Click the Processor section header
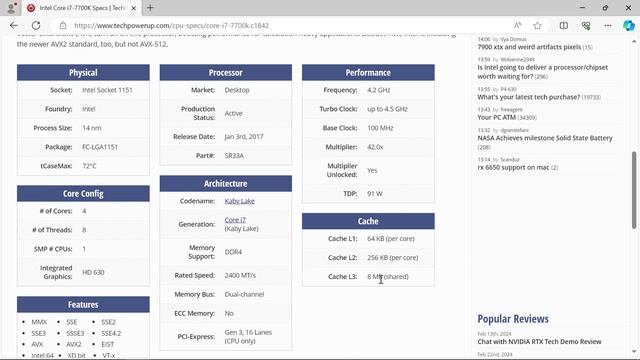The height and width of the screenshot is (360, 640). (226, 72)
